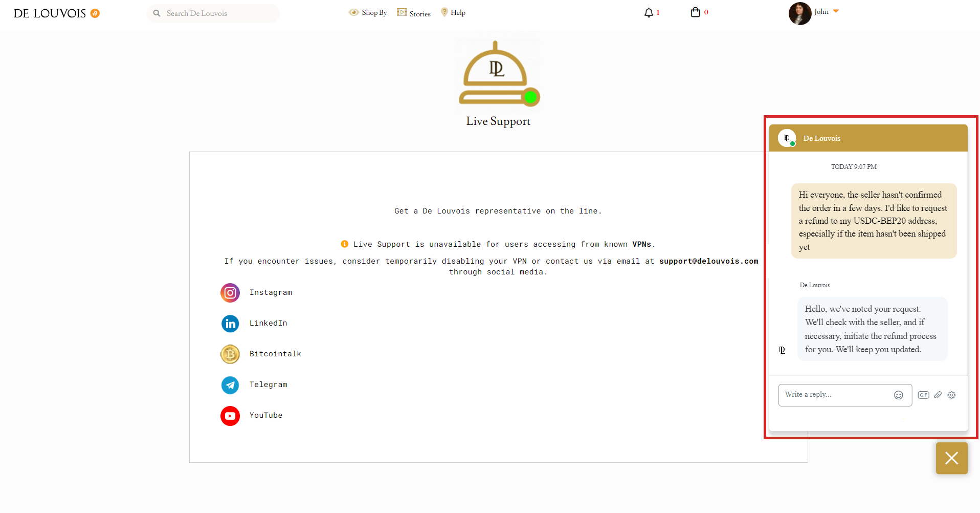Open the Stories menu item
980x513 pixels.
point(414,13)
